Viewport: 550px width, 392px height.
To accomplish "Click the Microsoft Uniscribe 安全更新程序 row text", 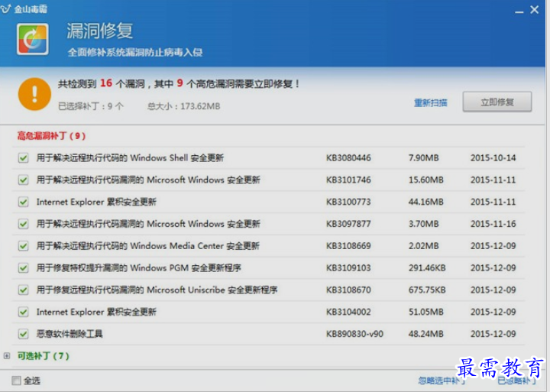I will [x=157, y=290].
